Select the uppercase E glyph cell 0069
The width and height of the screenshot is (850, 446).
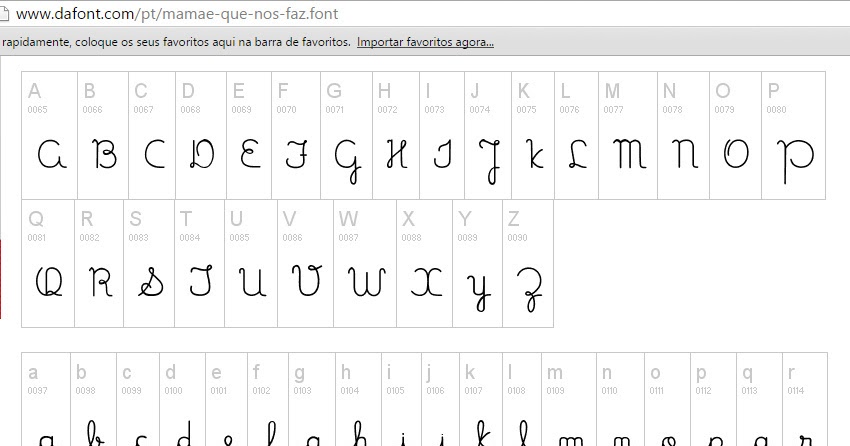(x=249, y=135)
